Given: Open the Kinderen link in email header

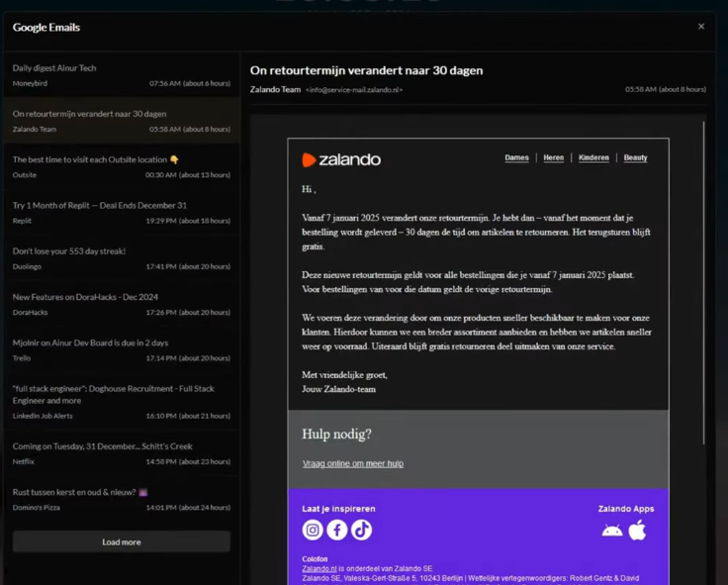Looking at the screenshot, I should [593, 157].
